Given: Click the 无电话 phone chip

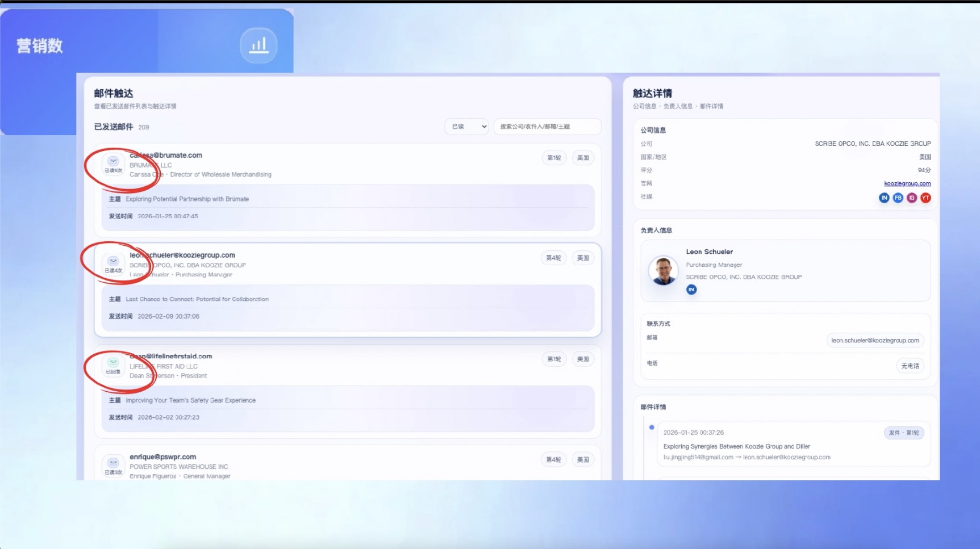Looking at the screenshot, I should point(910,366).
